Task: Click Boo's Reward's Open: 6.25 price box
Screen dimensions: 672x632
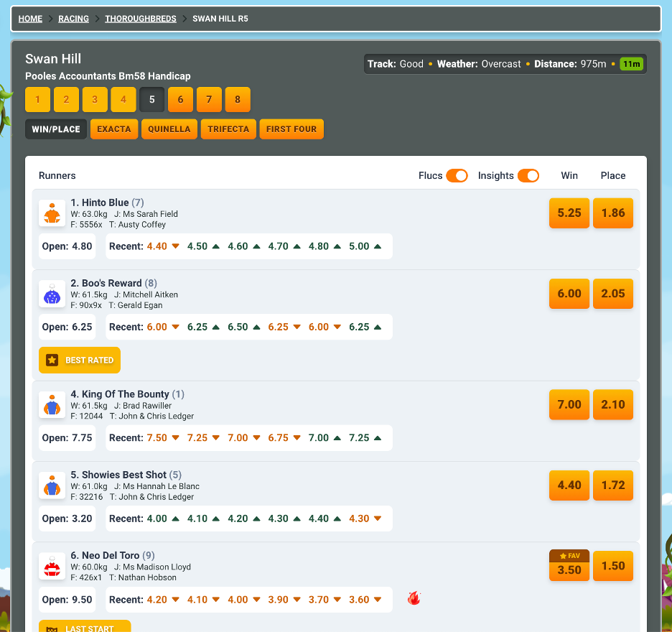Action: coord(67,327)
